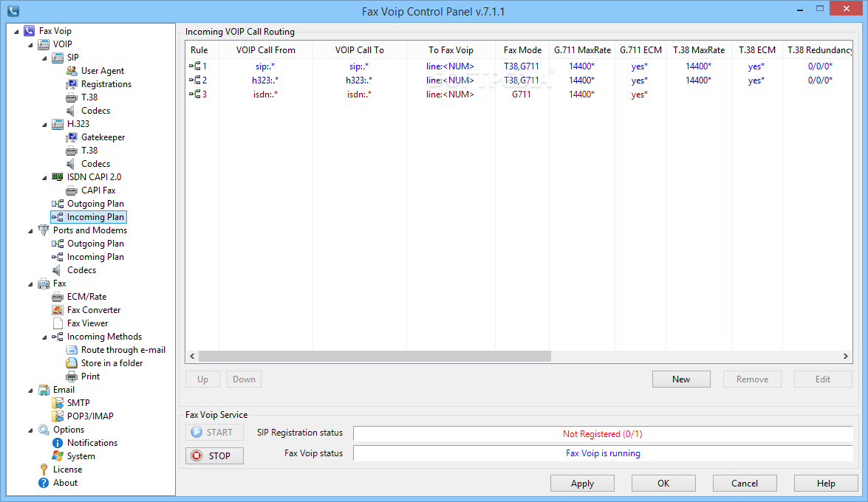Click the Cancel button
The height and width of the screenshot is (502, 868).
745,484
